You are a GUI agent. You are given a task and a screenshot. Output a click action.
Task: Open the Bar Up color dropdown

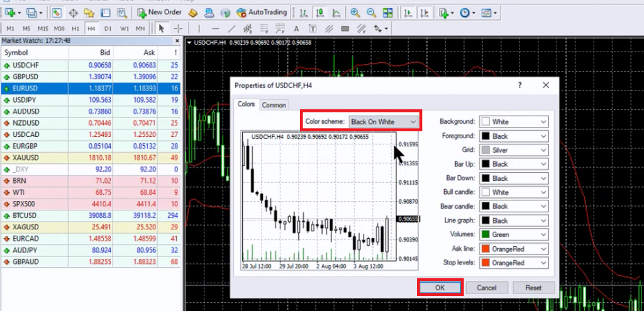pos(514,164)
